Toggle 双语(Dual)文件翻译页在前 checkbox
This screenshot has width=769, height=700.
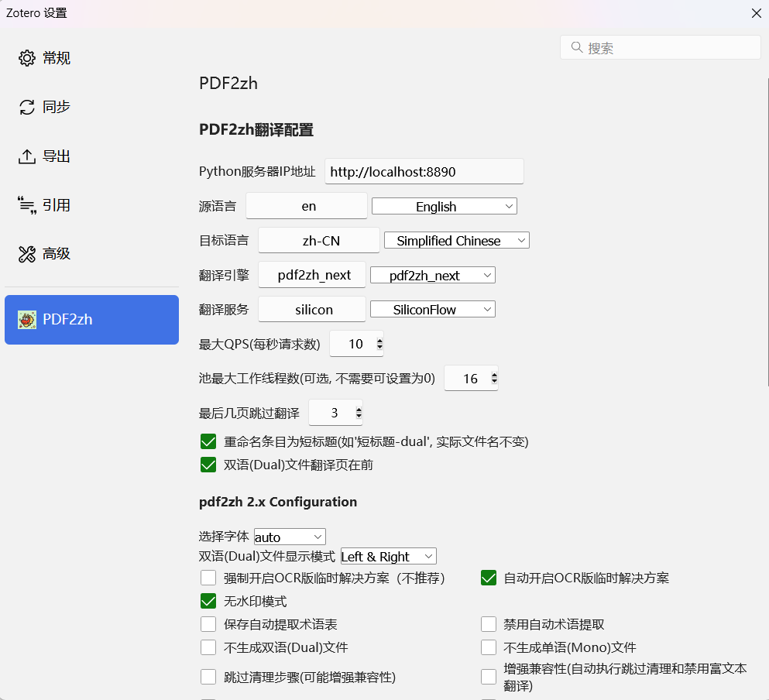coord(208,465)
